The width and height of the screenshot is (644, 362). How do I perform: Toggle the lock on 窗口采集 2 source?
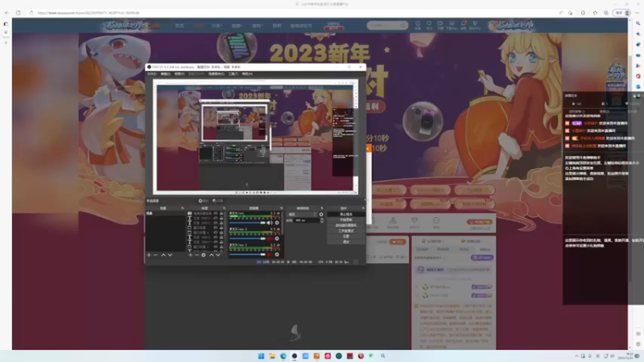coord(221,247)
